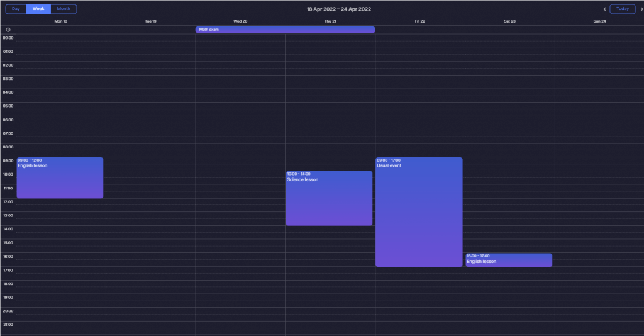The image size is (644, 336).
Task: Switch to Month view
Action: coord(64,9)
